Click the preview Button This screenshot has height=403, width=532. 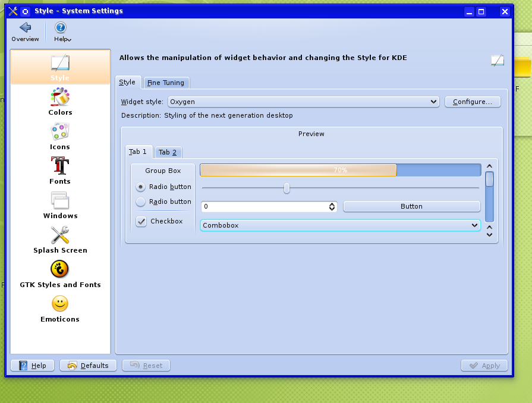pos(411,206)
